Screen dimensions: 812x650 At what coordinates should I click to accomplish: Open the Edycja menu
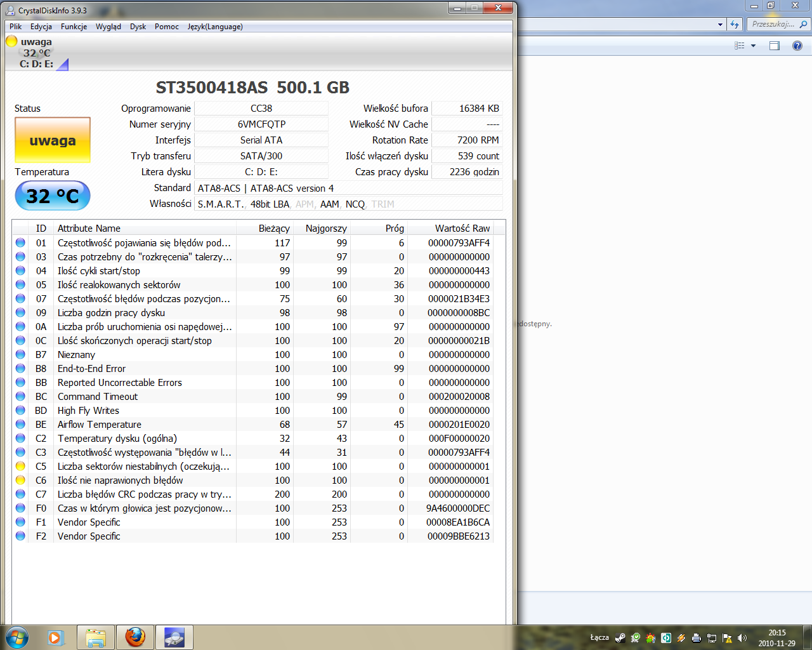pos(41,27)
